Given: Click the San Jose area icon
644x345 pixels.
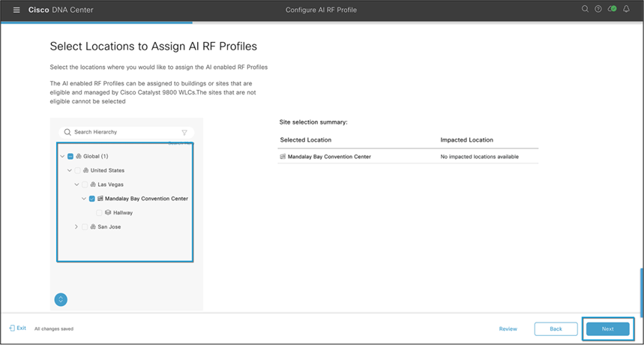Looking at the screenshot, I should point(93,226).
